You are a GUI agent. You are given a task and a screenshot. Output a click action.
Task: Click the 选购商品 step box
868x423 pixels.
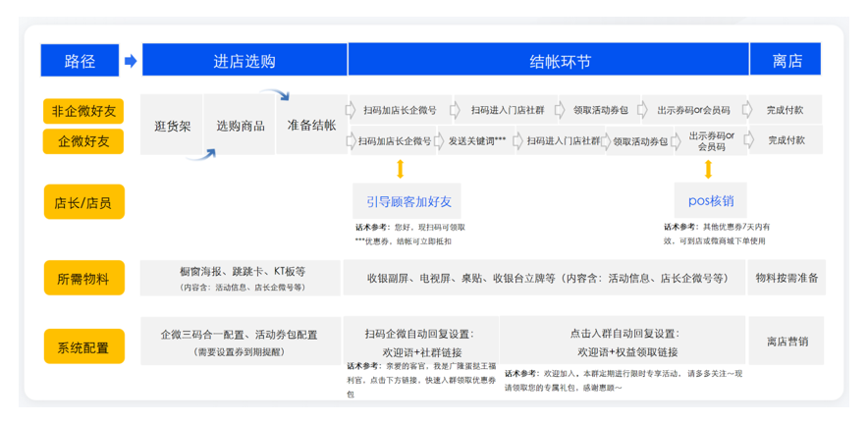[x=240, y=126]
